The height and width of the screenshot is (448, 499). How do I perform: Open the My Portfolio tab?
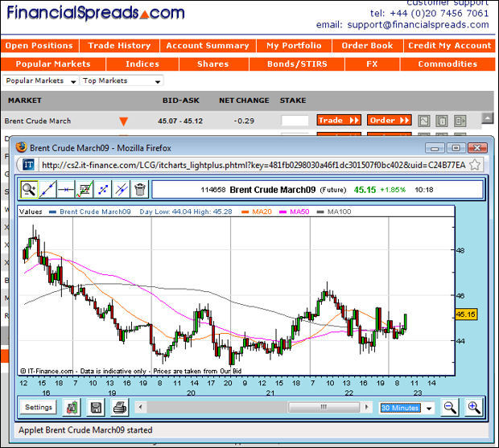point(294,46)
